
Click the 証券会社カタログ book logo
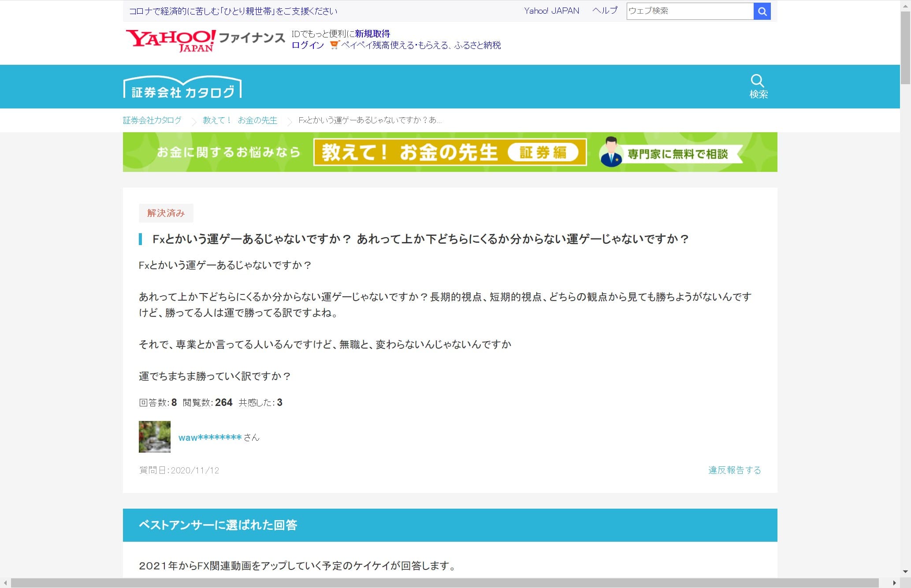coord(182,88)
